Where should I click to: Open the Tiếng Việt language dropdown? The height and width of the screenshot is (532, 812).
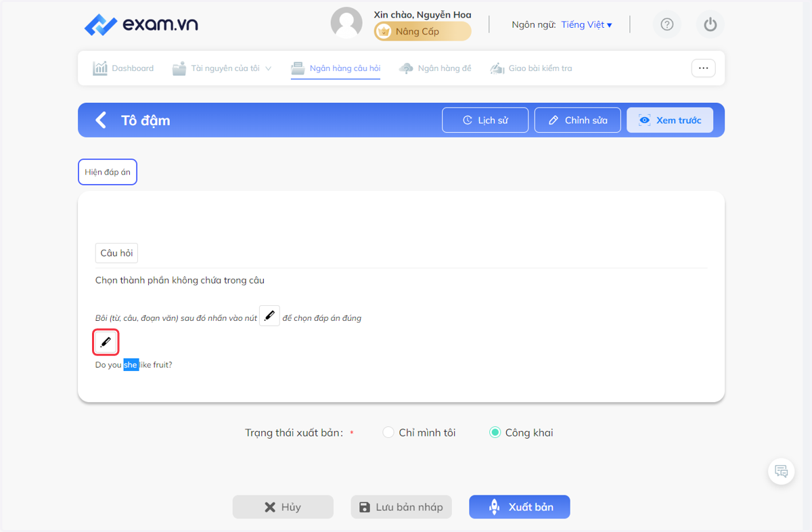[586, 24]
